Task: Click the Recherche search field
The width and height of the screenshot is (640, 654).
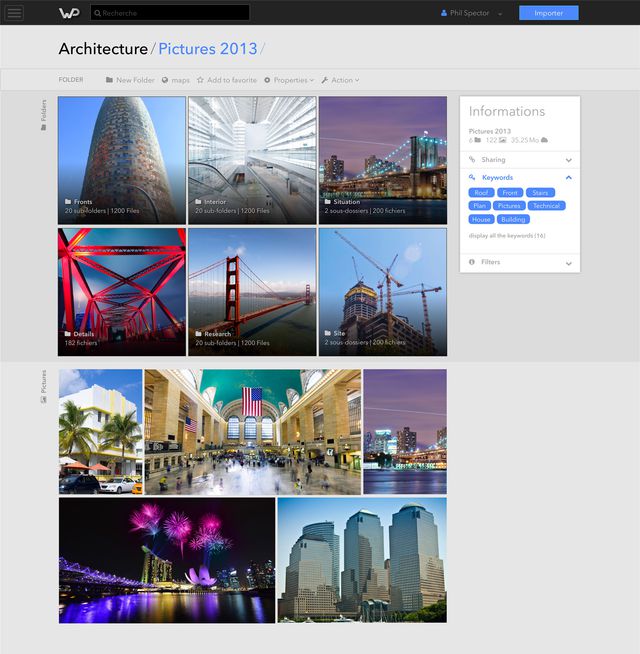Action: (170, 13)
